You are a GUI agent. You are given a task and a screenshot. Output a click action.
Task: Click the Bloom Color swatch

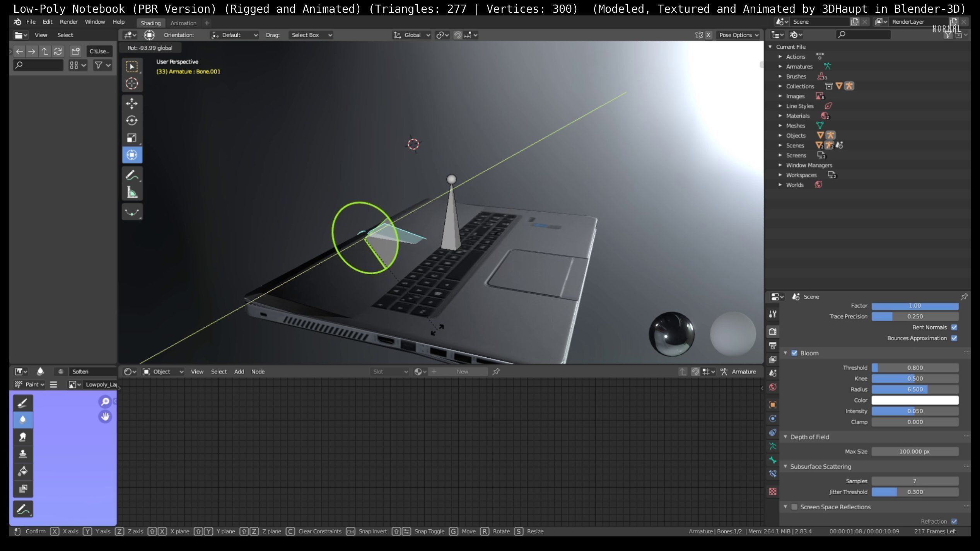tap(915, 400)
